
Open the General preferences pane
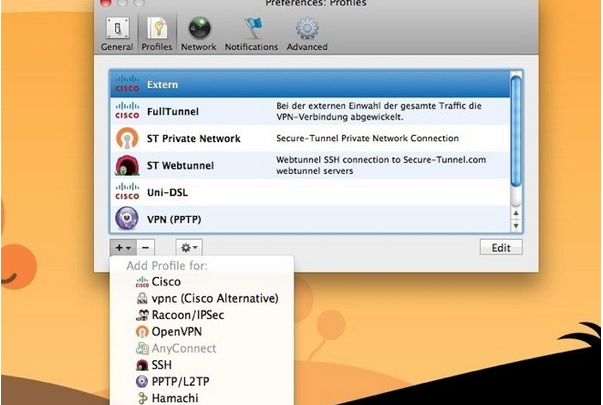(x=116, y=31)
